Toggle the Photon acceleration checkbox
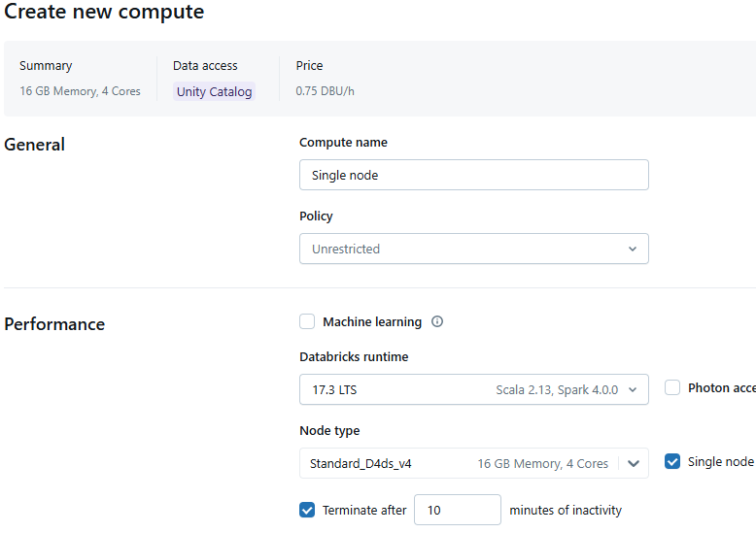The image size is (756, 533). (672, 388)
